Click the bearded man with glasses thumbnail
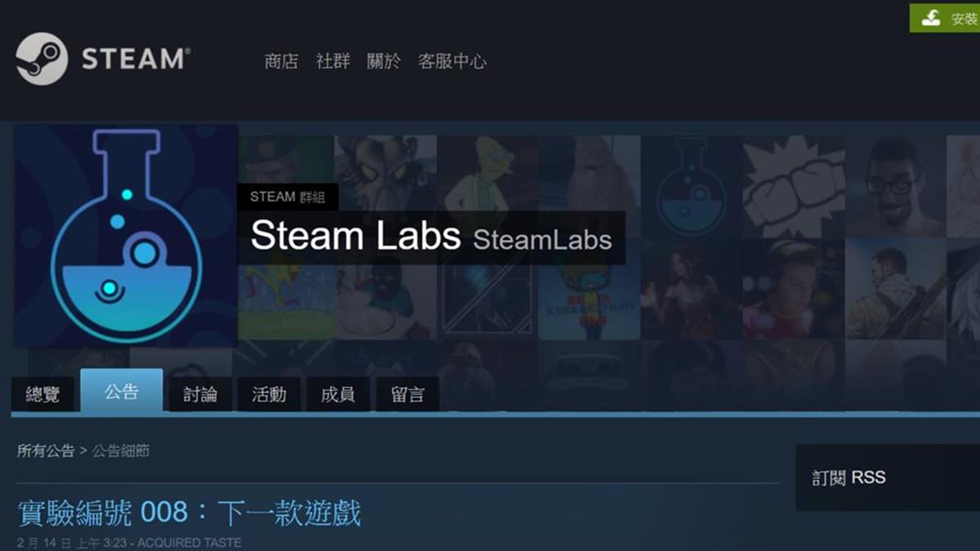Viewport: 980px width, 551px height. (895, 186)
